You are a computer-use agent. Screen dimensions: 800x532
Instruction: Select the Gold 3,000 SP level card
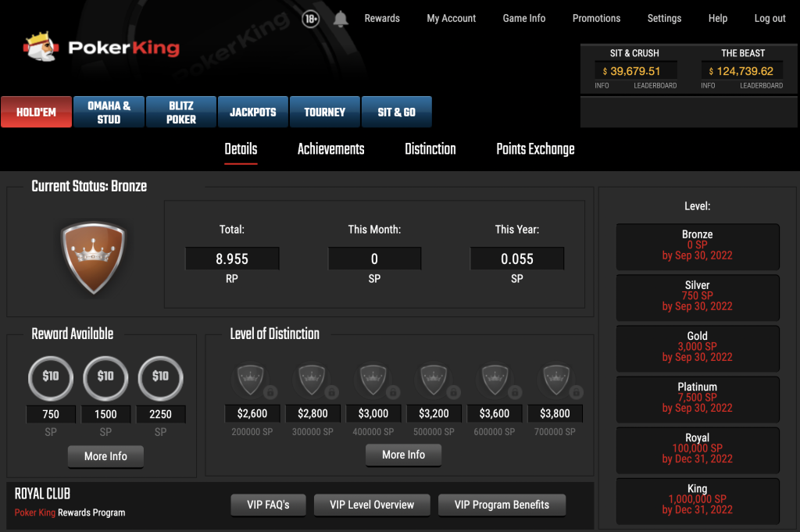click(x=698, y=349)
